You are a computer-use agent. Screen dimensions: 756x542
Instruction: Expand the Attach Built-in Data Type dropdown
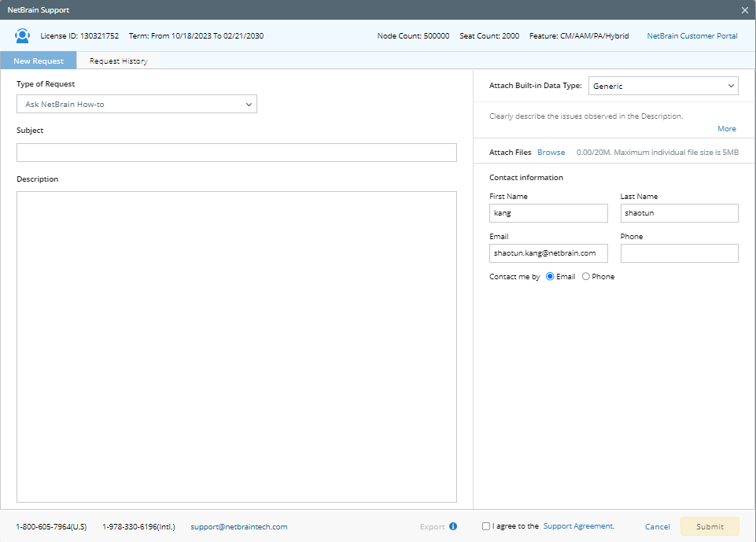[662, 86]
